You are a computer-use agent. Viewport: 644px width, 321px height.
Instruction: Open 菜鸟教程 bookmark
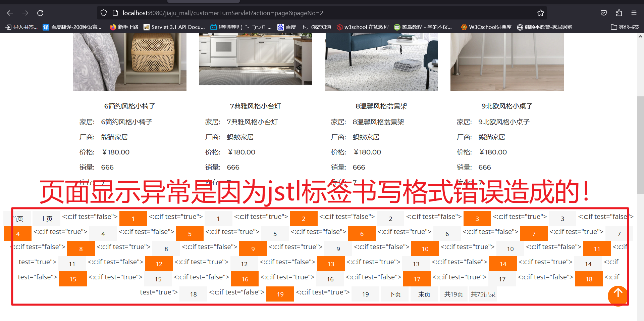coord(423,27)
